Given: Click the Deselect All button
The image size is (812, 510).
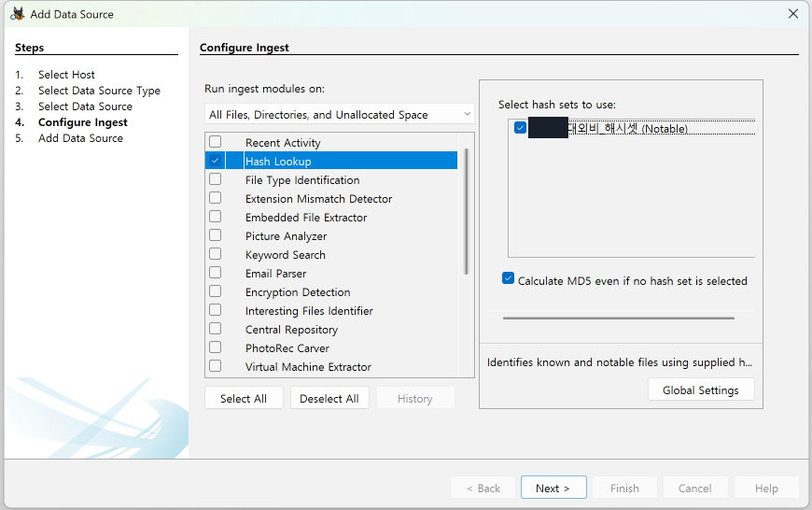Looking at the screenshot, I should [x=329, y=398].
